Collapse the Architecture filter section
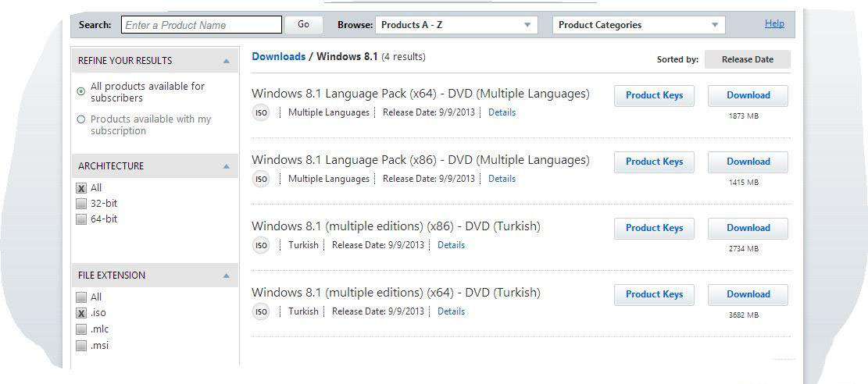The width and height of the screenshot is (868, 384). click(x=226, y=166)
